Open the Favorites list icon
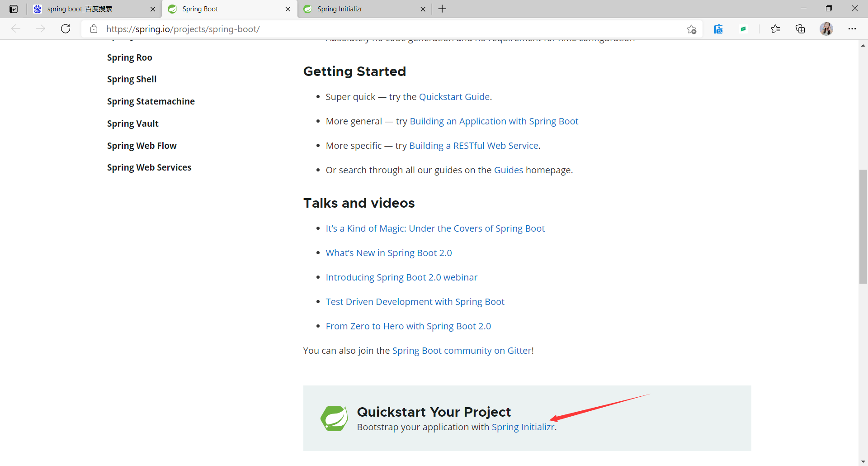 [x=775, y=29]
